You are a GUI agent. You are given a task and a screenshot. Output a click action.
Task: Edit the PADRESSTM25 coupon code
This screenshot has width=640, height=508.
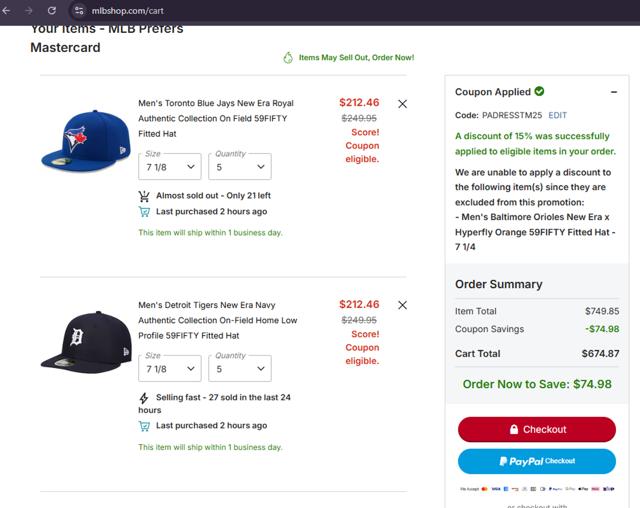point(557,115)
